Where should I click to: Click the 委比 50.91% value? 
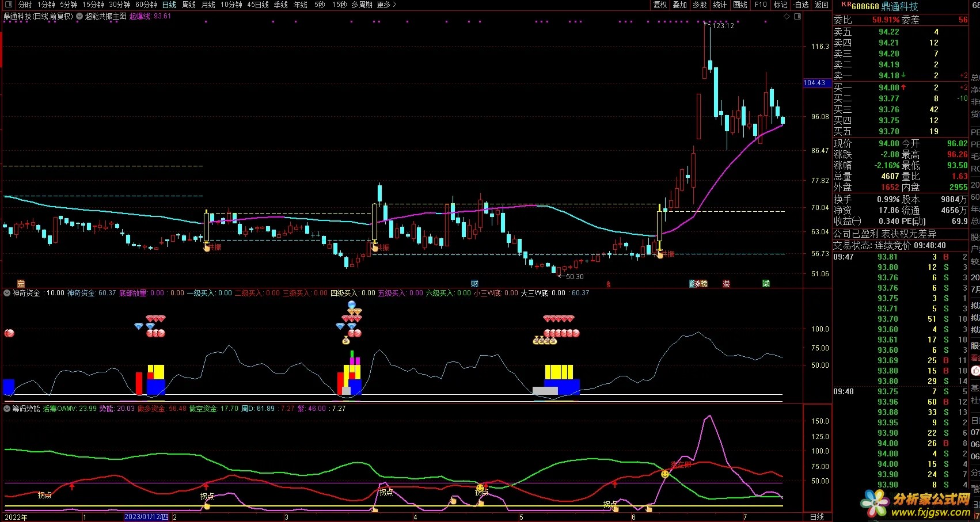[886, 20]
